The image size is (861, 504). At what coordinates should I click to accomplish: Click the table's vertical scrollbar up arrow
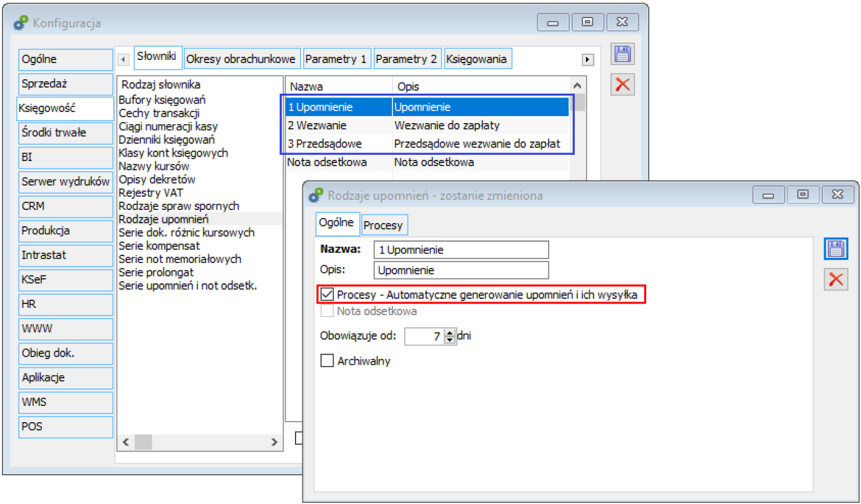click(577, 86)
